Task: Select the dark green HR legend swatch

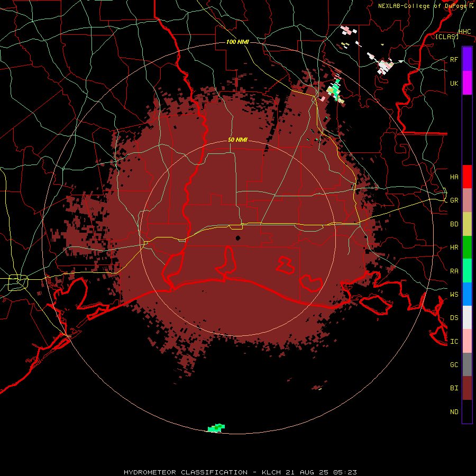Action: click(x=467, y=247)
